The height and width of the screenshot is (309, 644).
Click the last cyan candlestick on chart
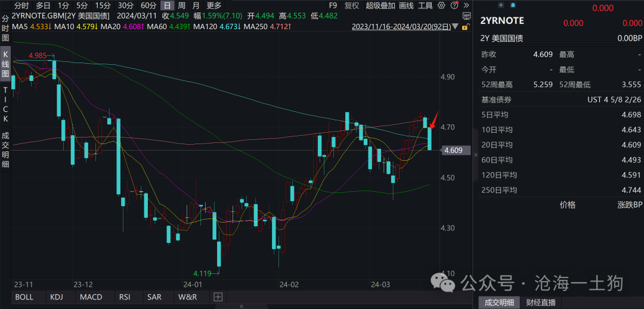(x=430, y=139)
